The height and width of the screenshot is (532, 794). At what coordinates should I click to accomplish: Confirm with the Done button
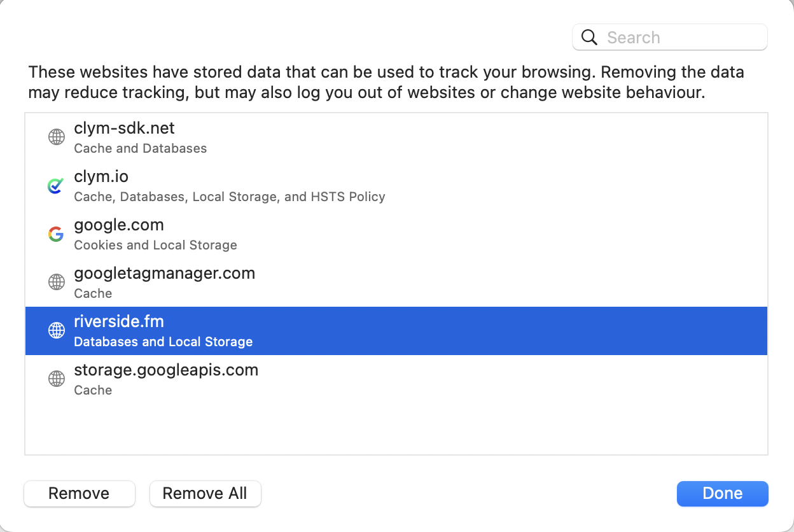point(722,493)
